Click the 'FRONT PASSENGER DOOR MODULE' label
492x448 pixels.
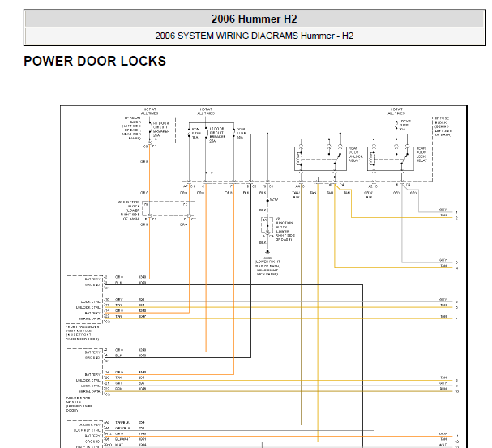point(82,333)
